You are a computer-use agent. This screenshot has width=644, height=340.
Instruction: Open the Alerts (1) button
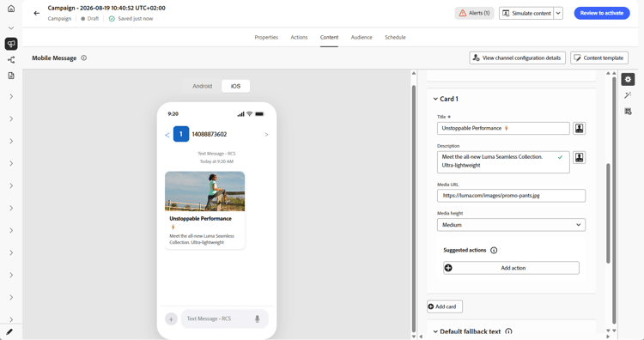pyautogui.click(x=474, y=13)
